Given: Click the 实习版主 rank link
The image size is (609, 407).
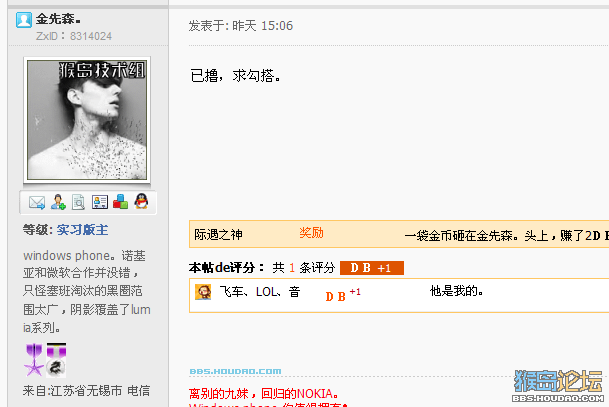Looking at the screenshot, I should pos(82,230).
